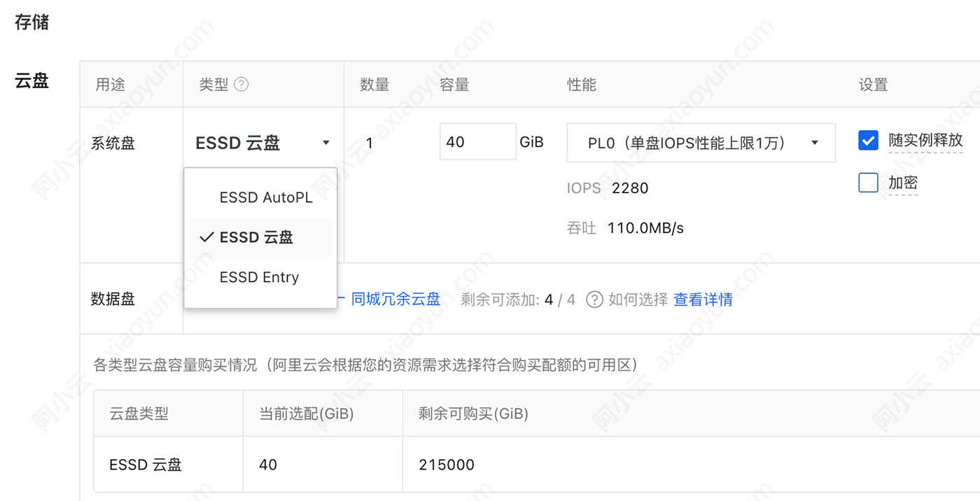Click the 如何选择 text

click(x=638, y=299)
